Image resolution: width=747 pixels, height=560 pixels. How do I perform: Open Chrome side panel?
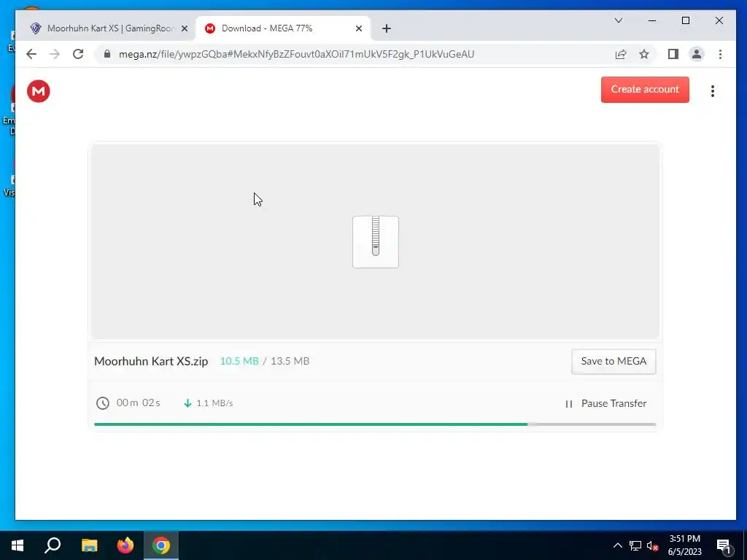[x=673, y=54]
